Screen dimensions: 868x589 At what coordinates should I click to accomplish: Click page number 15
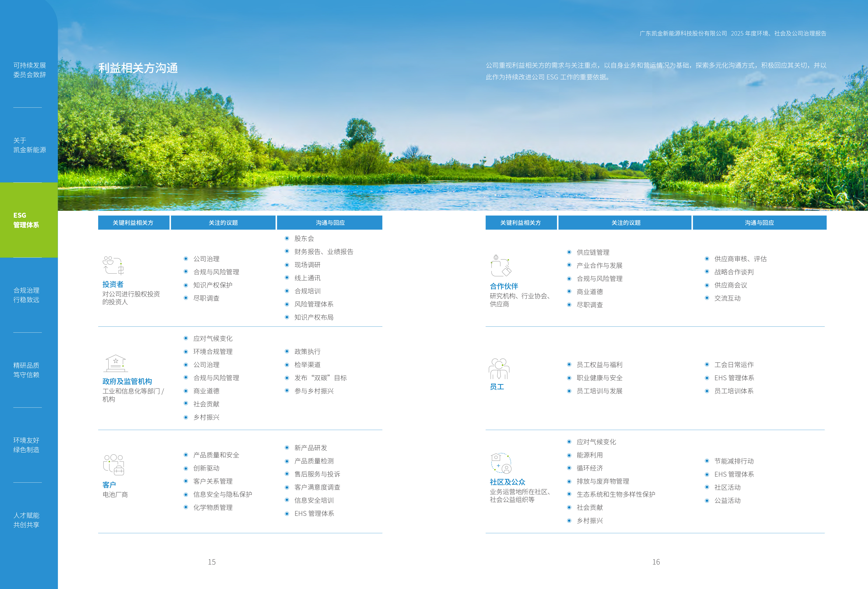(212, 562)
